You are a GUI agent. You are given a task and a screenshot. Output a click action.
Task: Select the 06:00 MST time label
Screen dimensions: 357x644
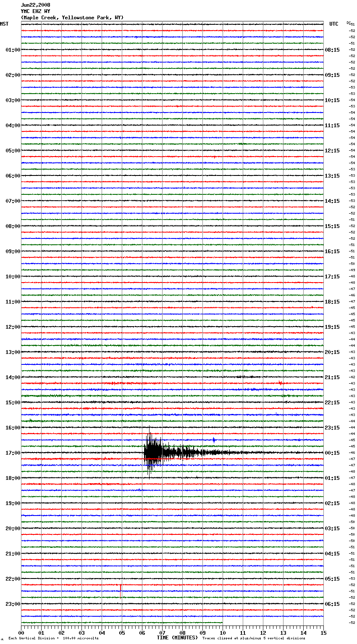[x=13, y=176]
